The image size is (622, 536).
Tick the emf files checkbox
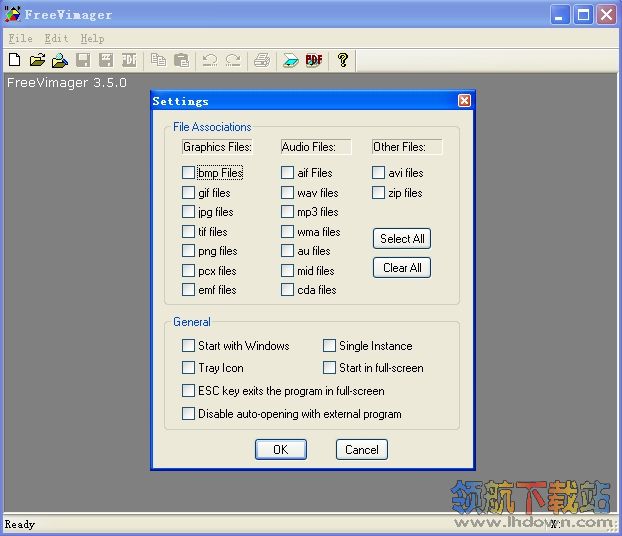[188, 290]
